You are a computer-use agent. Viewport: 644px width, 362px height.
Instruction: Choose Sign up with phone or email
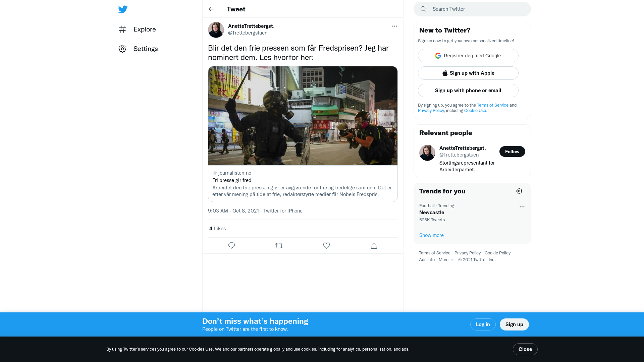point(468,90)
